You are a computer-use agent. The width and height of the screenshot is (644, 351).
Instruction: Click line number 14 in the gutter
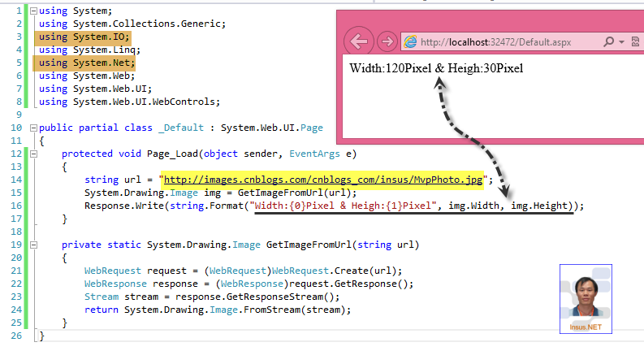click(x=16, y=180)
